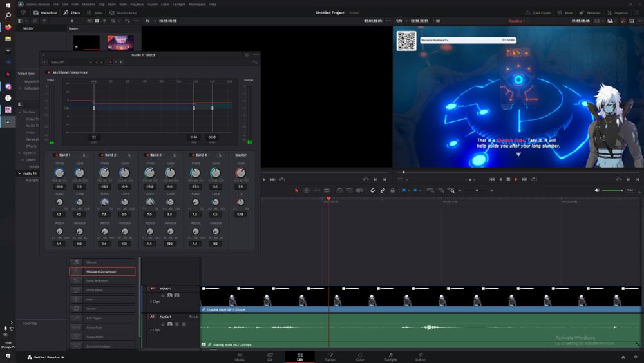
Task: Solo Band 4 with S button
Action: coord(220,155)
